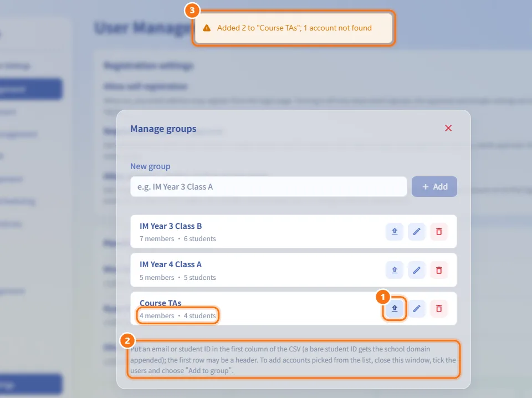Edit the Course TAs group name
Image resolution: width=532 pixels, height=398 pixels.
417,309
